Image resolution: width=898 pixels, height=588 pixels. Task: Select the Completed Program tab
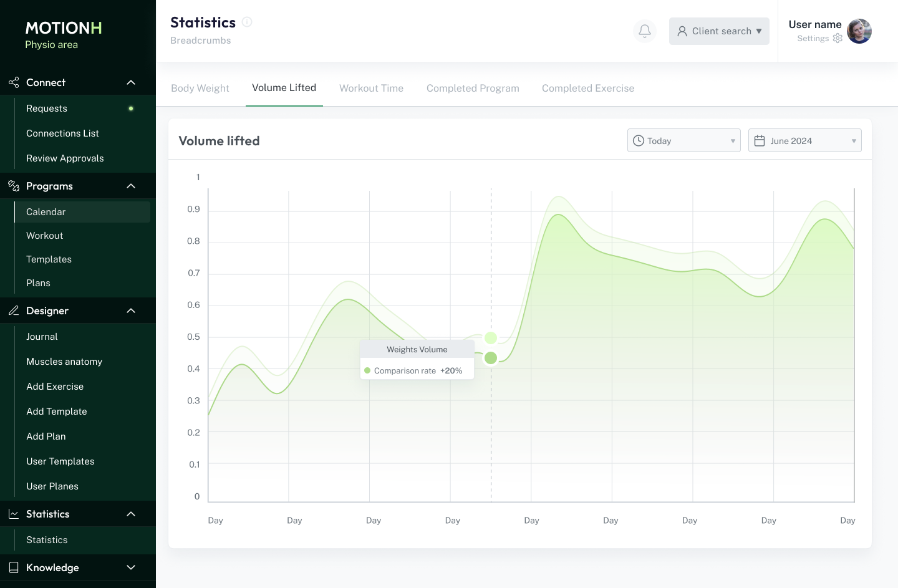coord(473,89)
